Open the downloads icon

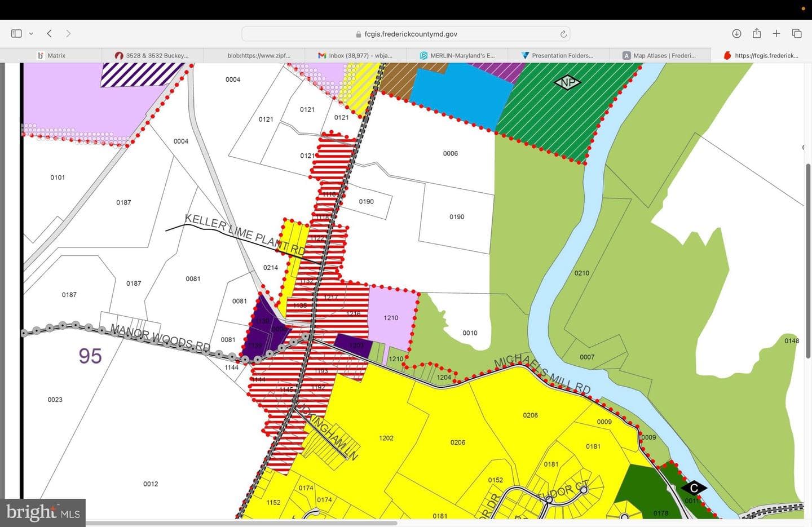736,34
